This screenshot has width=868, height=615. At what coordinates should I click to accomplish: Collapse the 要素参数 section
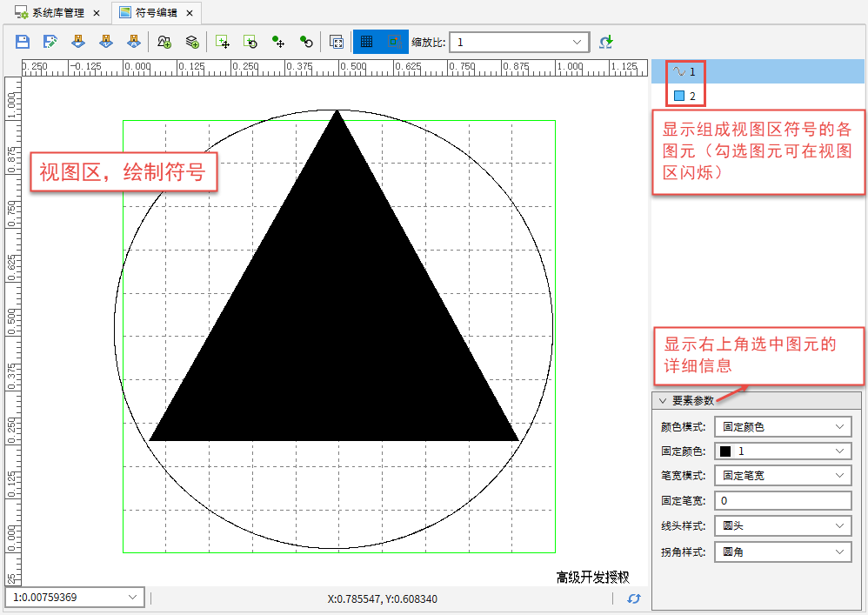pyautogui.click(x=663, y=400)
